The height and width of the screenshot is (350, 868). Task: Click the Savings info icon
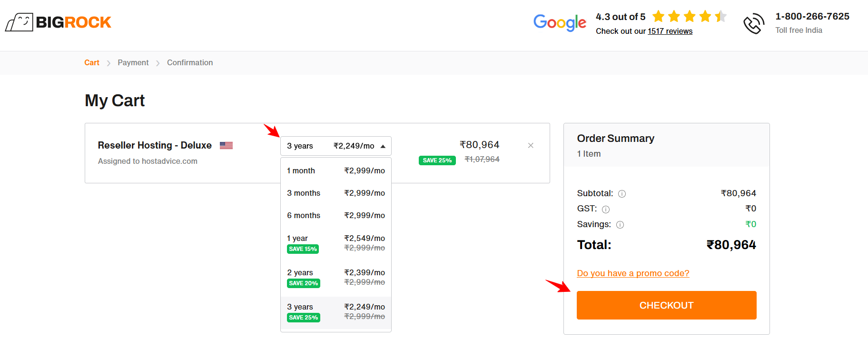coord(620,225)
